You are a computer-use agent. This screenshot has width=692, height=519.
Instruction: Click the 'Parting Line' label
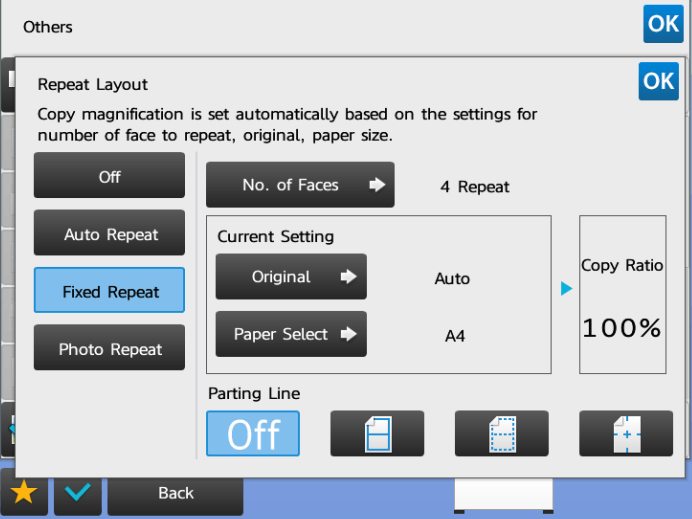254,393
